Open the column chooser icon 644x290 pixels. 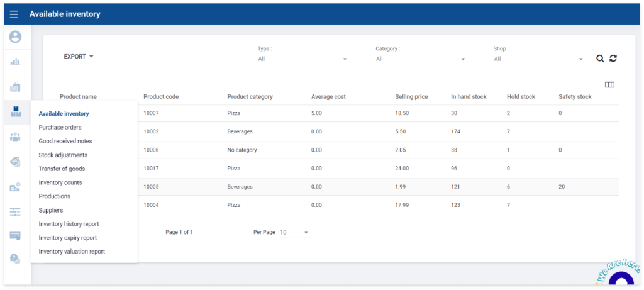click(x=609, y=85)
